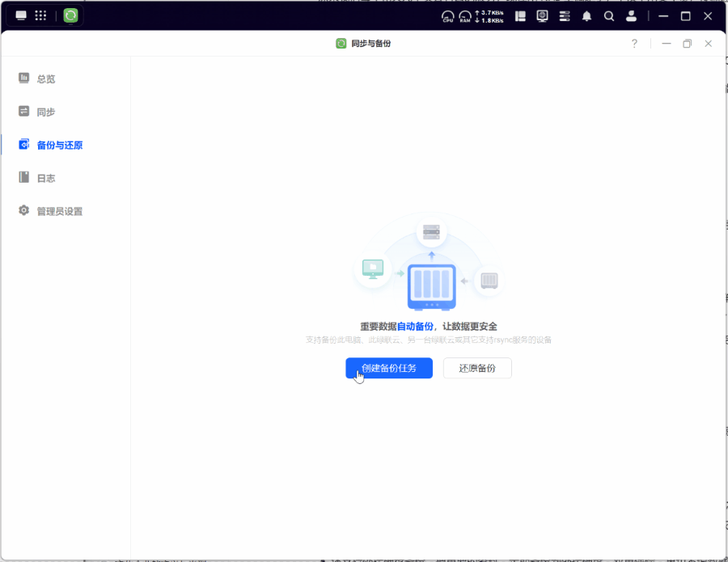The width and height of the screenshot is (728, 562).
Task: Open the notifications bell
Action: point(587,15)
